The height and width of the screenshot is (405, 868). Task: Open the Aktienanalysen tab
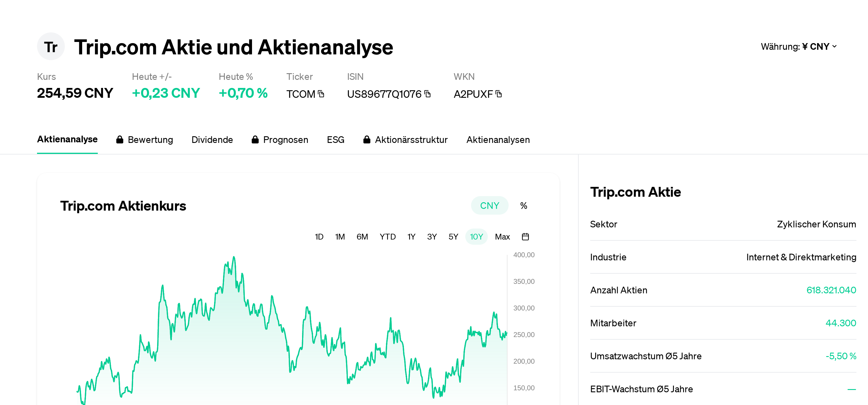coord(498,140)
